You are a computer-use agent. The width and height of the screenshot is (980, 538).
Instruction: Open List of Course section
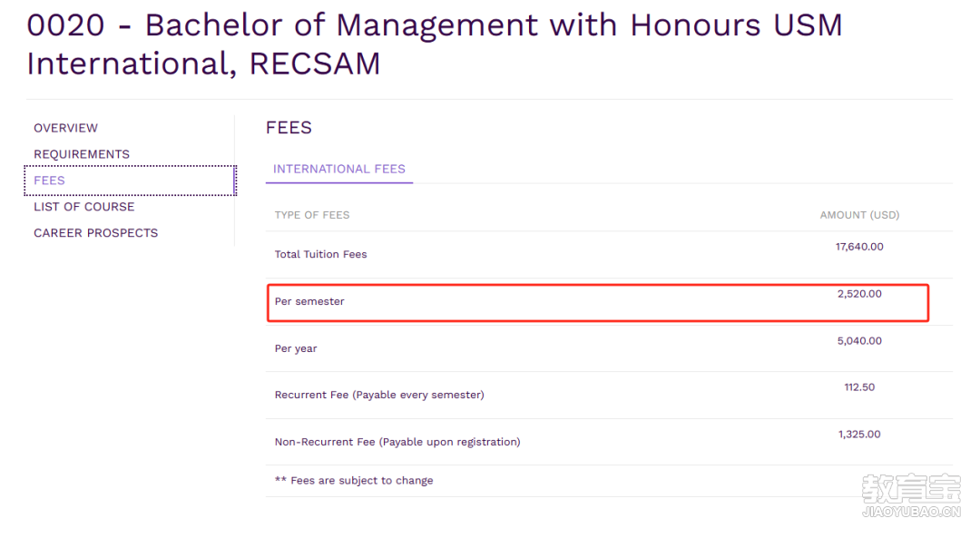pyautogui.click(x=83, y=207)
